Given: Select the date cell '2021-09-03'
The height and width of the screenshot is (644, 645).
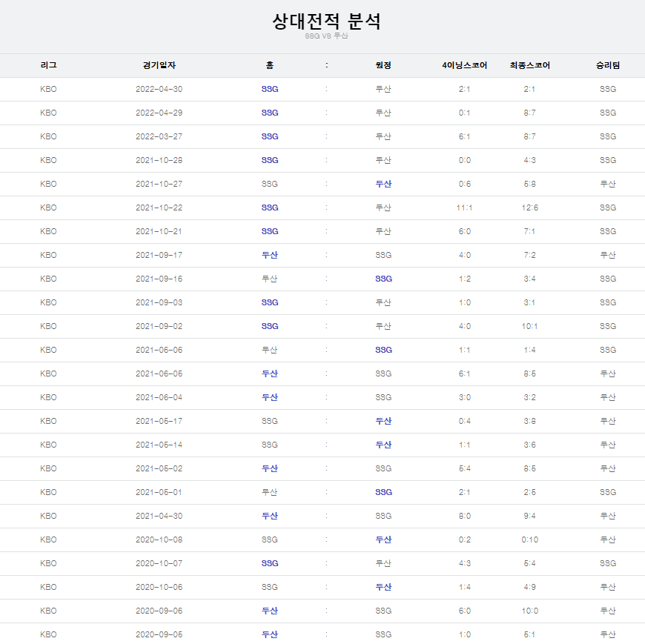Looking at the screenshot, I should [159, 302].
